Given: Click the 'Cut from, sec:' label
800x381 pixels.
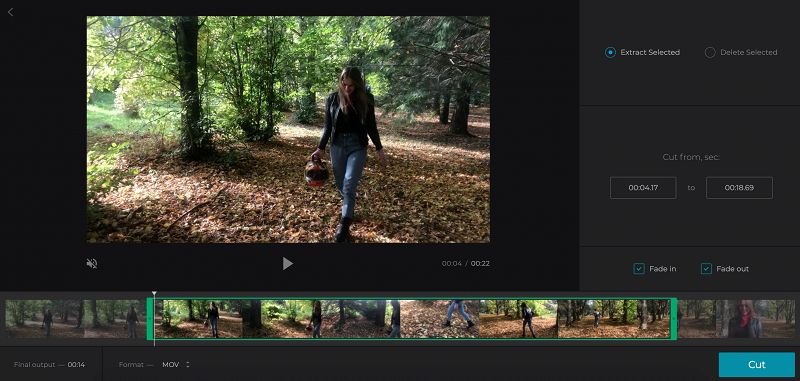Looking at the screenshot, I should click(x=691, y=157).
